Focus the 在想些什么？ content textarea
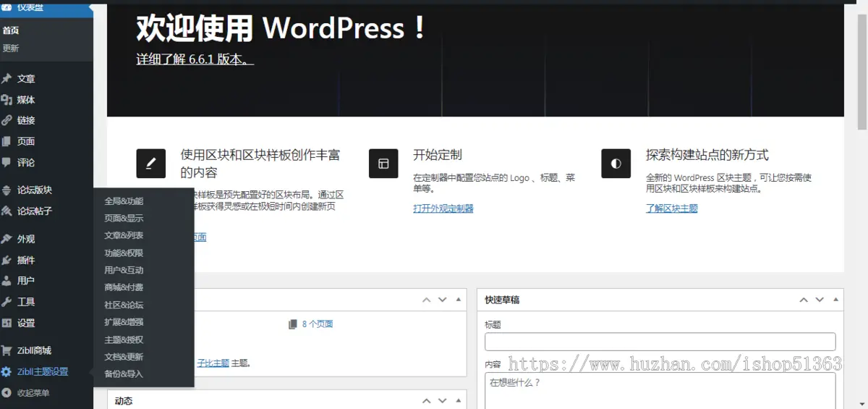Image resolution: width=868 pixels, height=409 pixels. tap(660, 391)
